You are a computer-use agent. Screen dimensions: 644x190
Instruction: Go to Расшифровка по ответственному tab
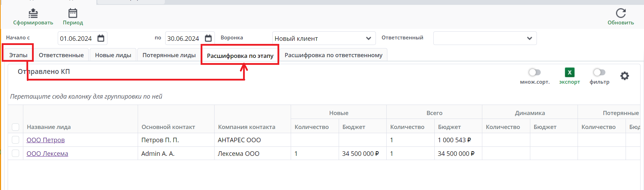click(x=333, y=55)
